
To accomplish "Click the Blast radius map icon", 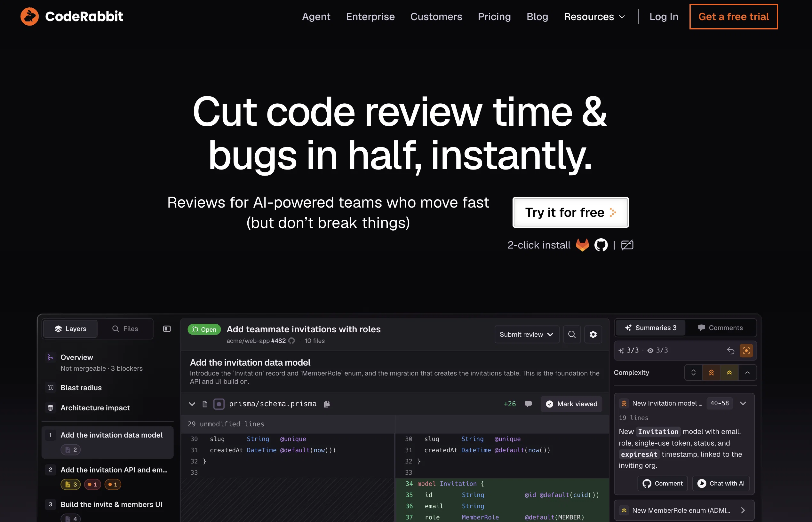I will (51, 387).
